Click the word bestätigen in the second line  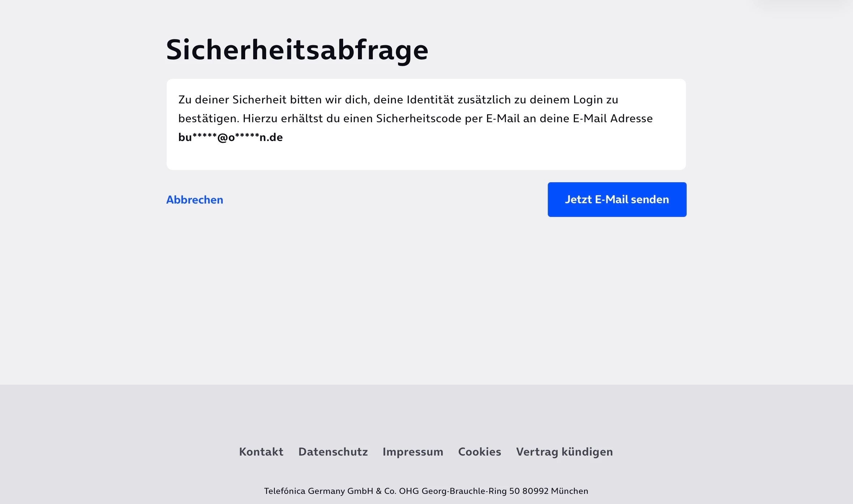pos(208,119)
